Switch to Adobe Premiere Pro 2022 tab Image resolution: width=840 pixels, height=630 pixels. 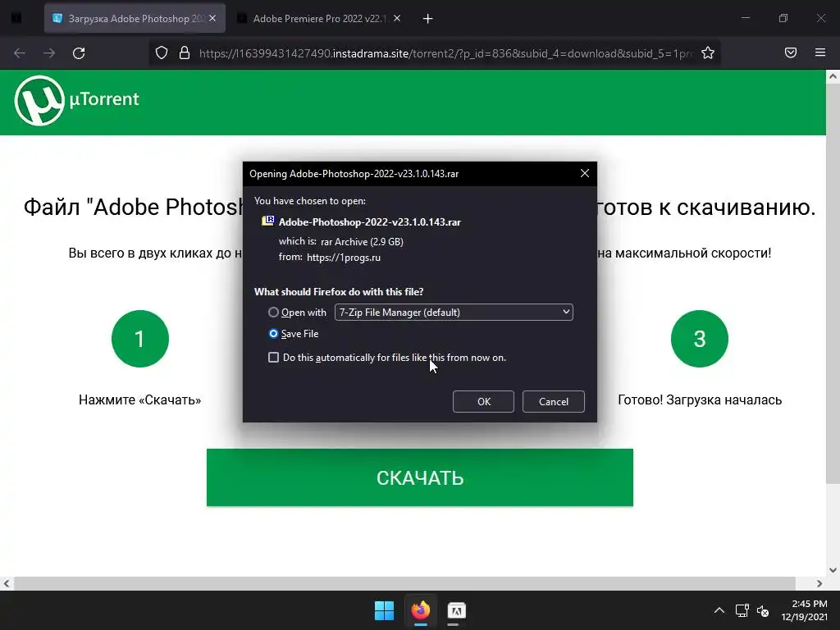click(x=319, y=19)
